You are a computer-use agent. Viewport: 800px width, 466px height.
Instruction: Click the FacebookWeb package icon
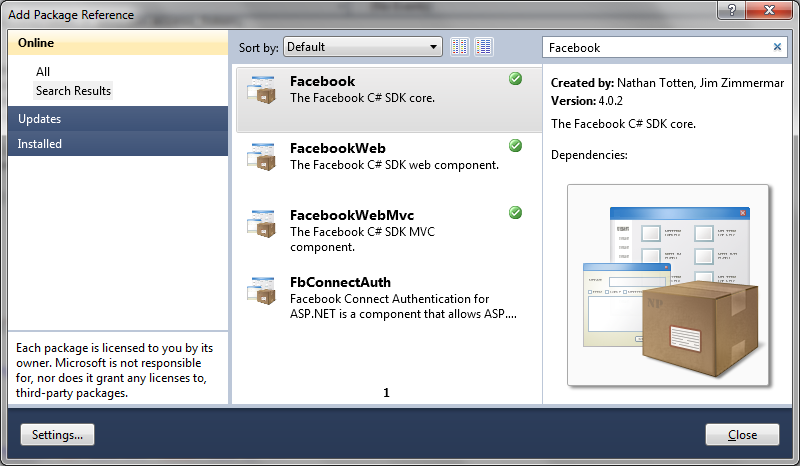point(261,156)
